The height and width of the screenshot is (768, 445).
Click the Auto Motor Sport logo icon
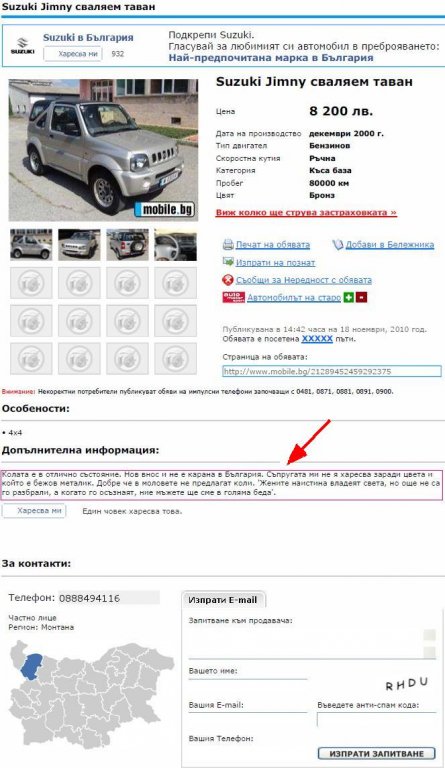(234, 297)
